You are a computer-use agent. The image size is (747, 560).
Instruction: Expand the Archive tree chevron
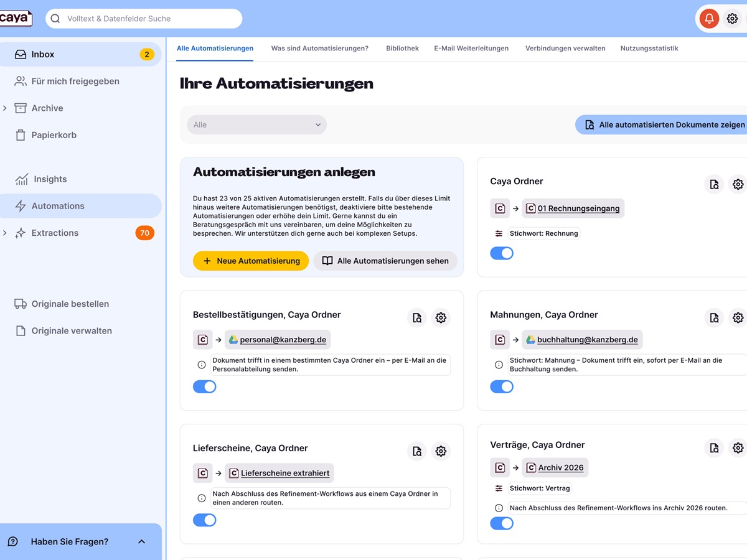[5, 108]
